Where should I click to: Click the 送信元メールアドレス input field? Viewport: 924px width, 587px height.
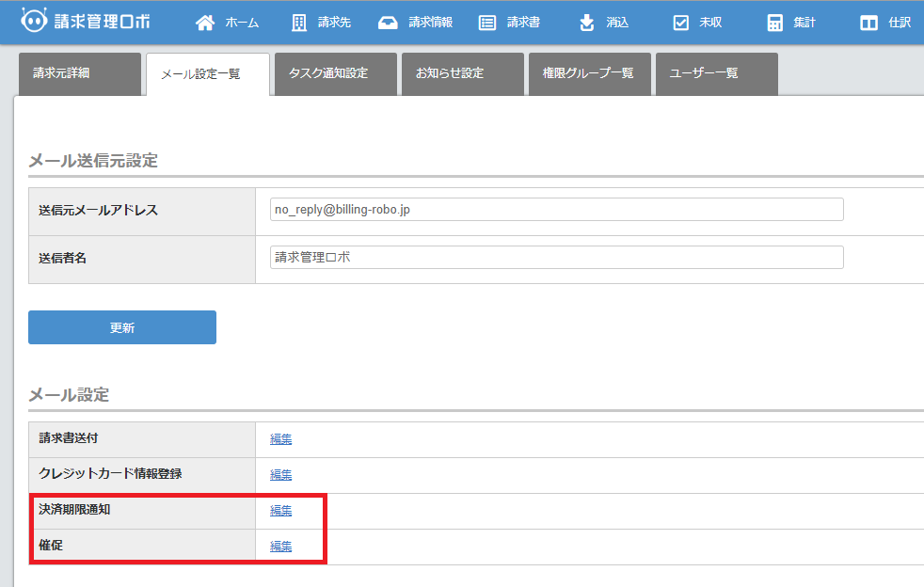coord(556,210)
